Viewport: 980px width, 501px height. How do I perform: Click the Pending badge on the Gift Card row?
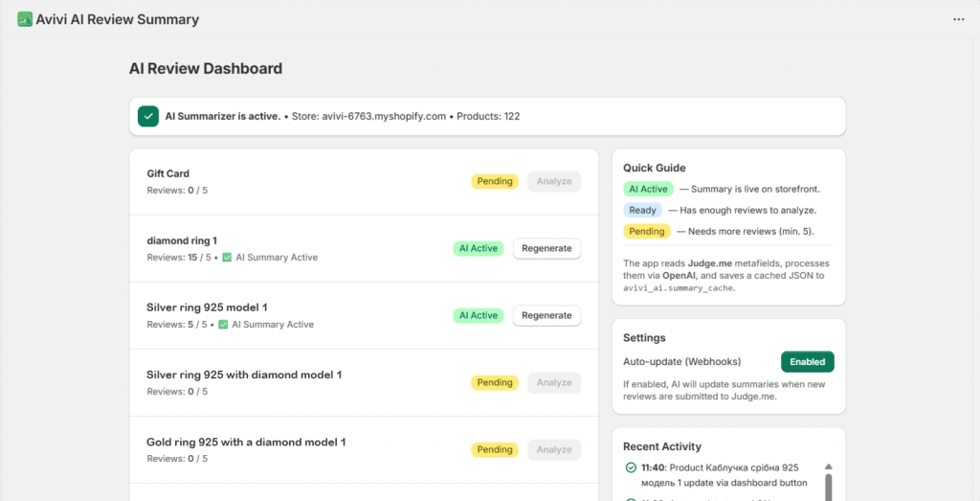[495, 181]
